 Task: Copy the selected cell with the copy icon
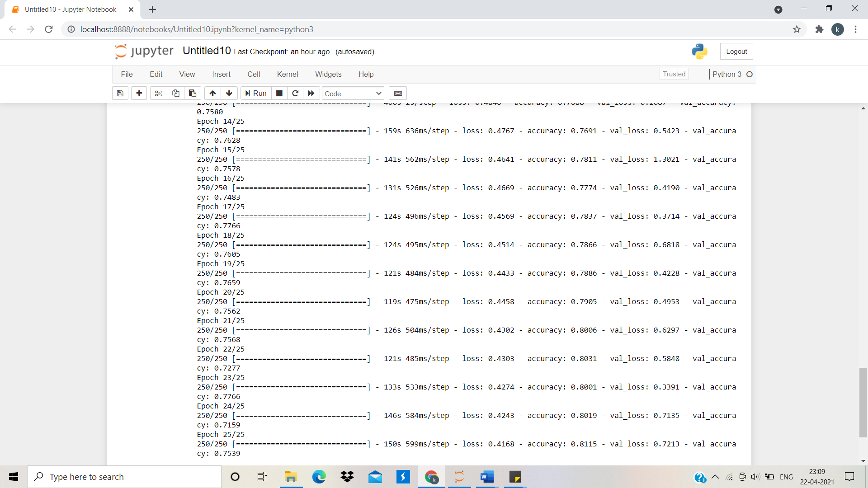coord(175,93)
